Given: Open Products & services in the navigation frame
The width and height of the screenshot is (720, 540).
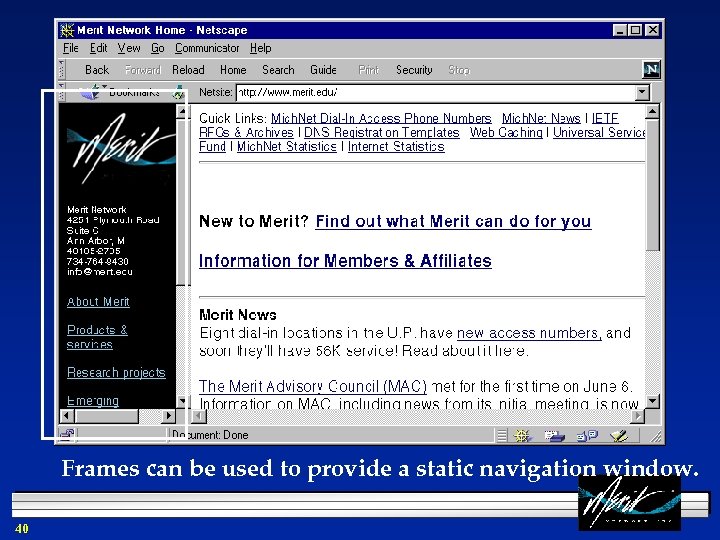Looking at the screenshot, I should point(97,337).
